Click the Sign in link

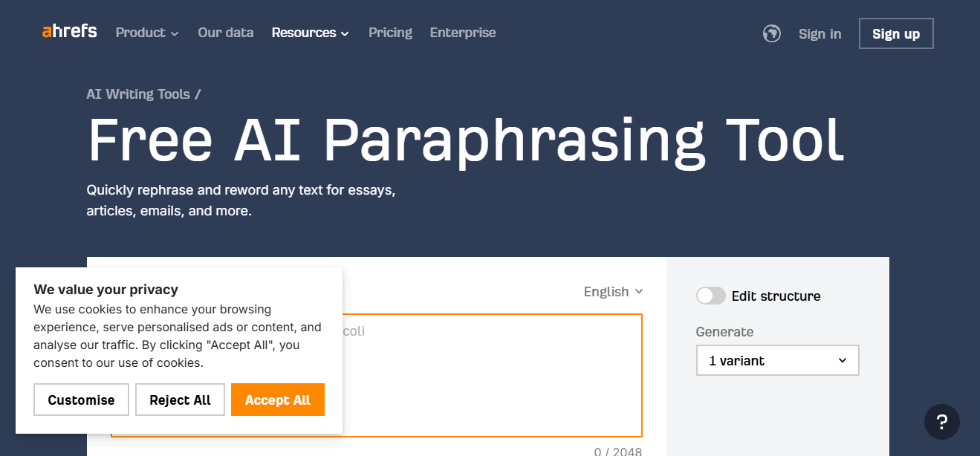click(820, 34)
